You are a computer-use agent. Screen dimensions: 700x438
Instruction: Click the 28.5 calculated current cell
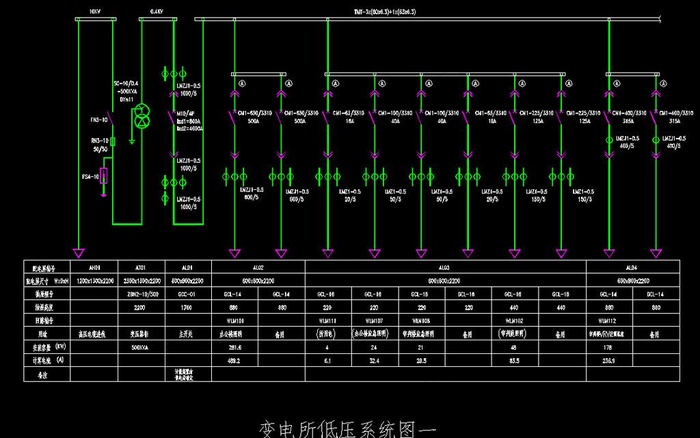[421, 360]
